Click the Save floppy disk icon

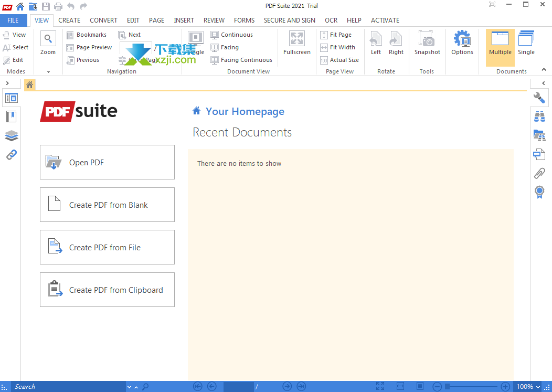(x=46, y=6)
